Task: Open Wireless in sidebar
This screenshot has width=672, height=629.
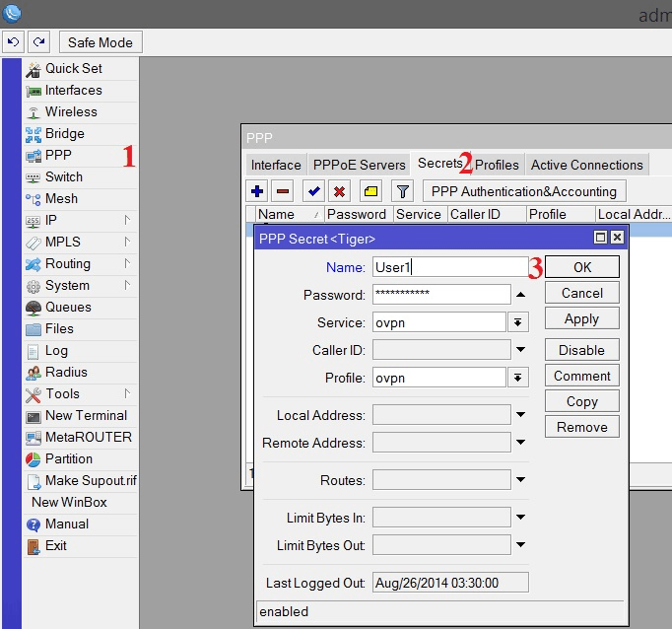Action: pos(81,112)
